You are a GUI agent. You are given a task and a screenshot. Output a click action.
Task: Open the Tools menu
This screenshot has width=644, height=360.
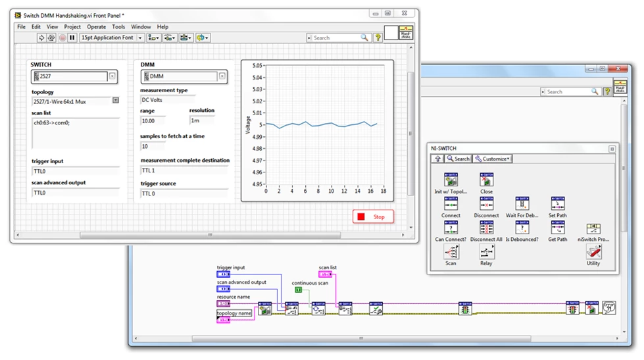118,27
